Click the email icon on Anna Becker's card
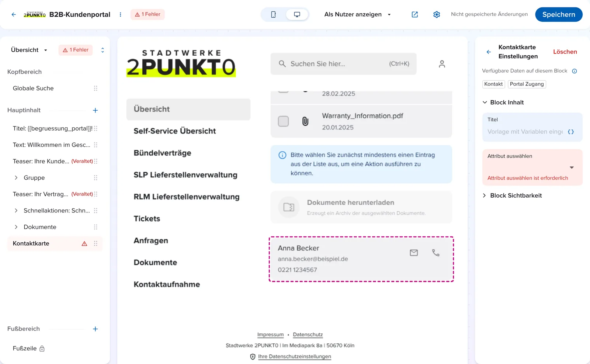The image size is (590, 364). pos(414,253)
